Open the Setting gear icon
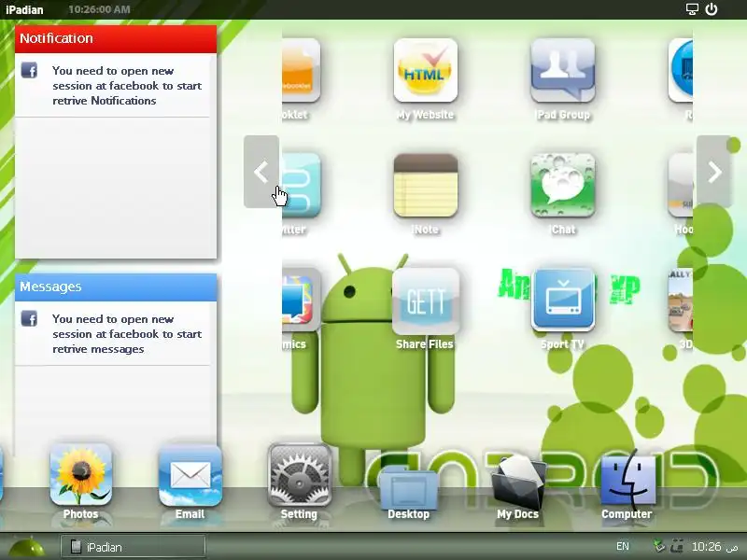The width and height of the screenshot is (747, 560). tap(299, 475)
